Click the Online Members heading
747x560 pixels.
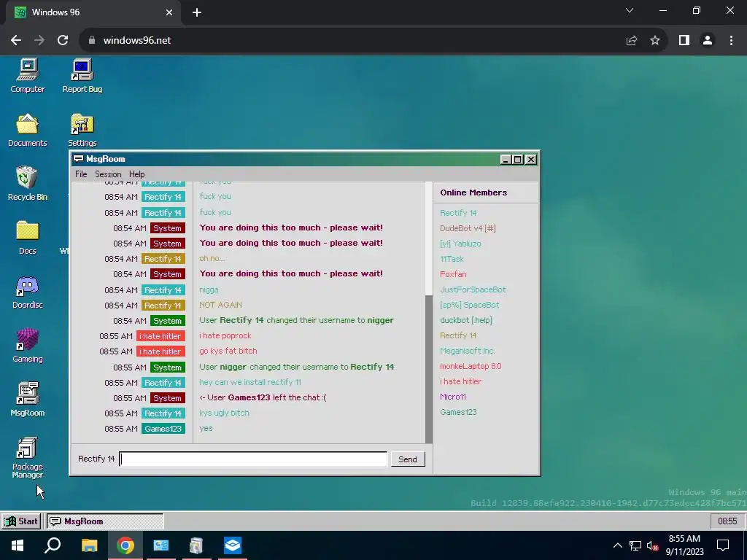click(473, 192)
